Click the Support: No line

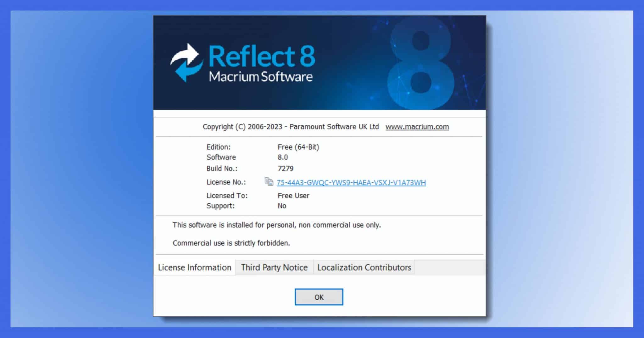point(281,206)
